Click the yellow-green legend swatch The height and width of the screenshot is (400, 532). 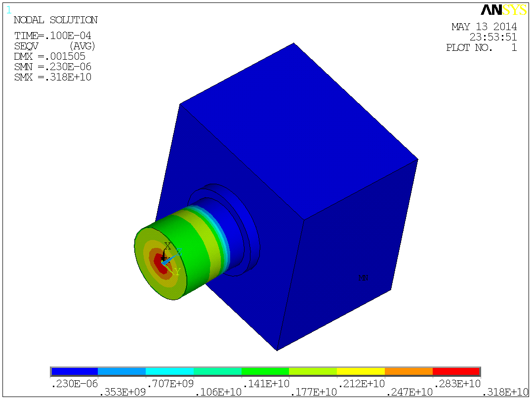click(313, 371)
